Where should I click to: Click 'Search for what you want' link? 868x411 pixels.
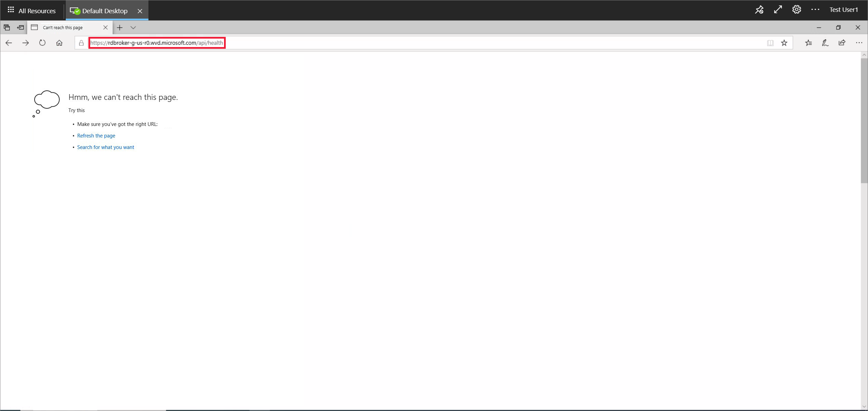tap(106, 147)
